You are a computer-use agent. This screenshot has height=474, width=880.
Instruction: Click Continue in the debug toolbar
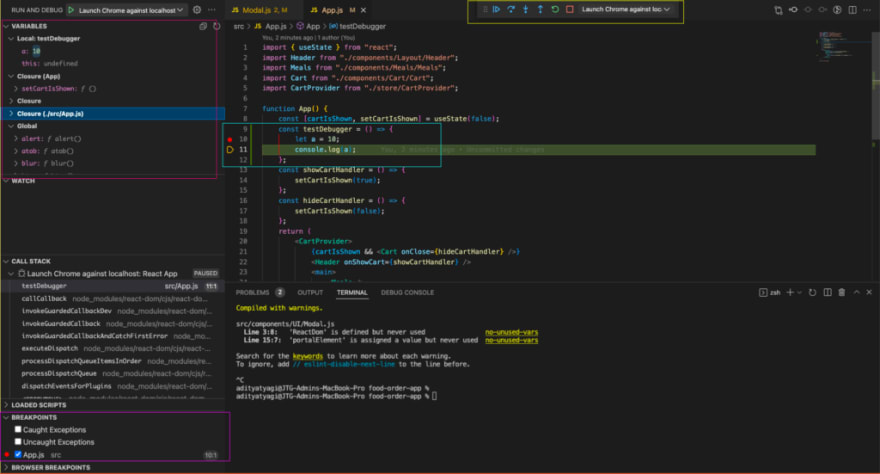point(496,9)
